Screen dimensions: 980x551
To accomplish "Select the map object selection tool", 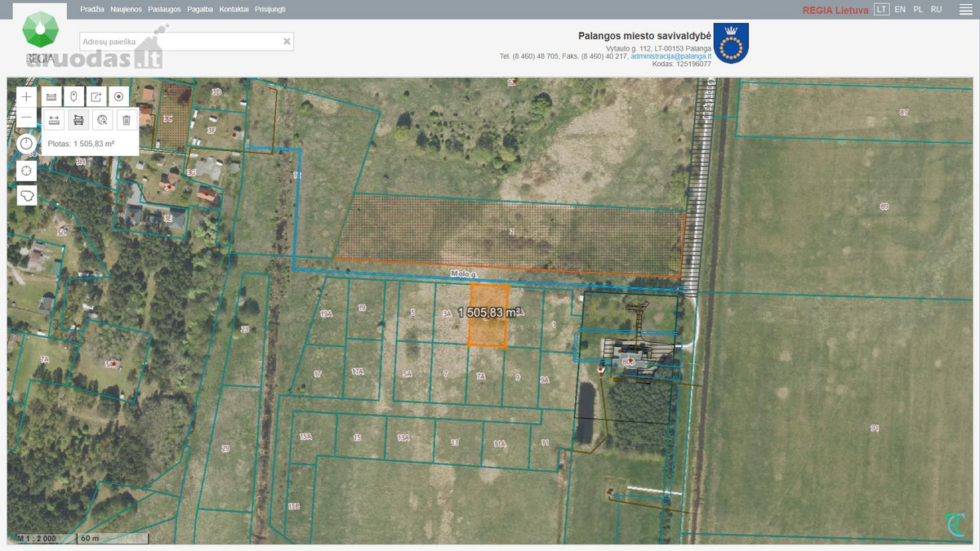I will pyautogui.click(x=102, y=120).
